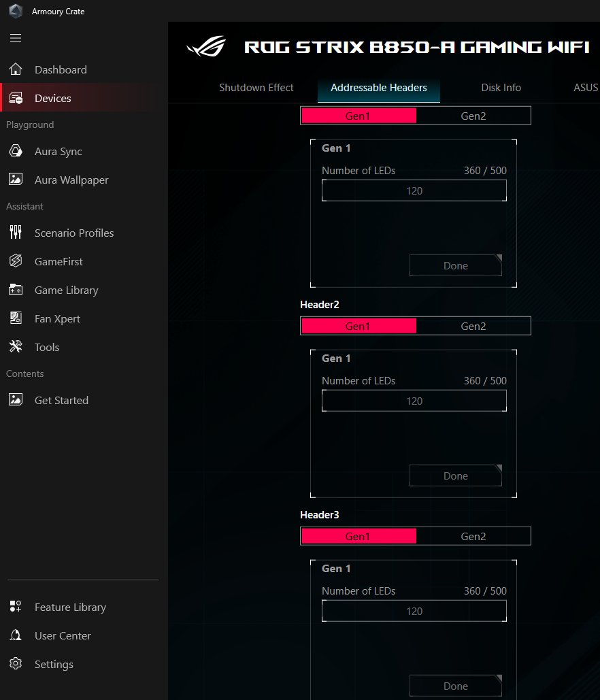Click the User Center icon

coord(16,635)
